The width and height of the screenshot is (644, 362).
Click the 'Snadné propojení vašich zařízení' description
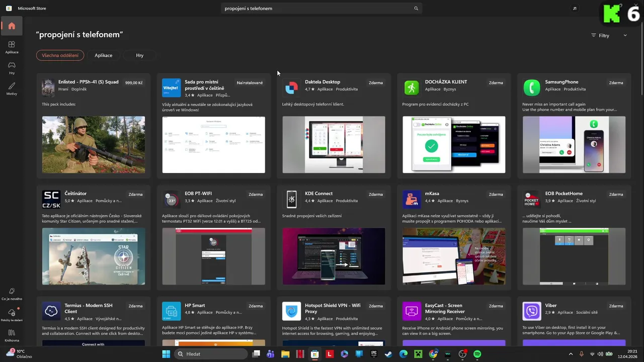click(312, 216)
